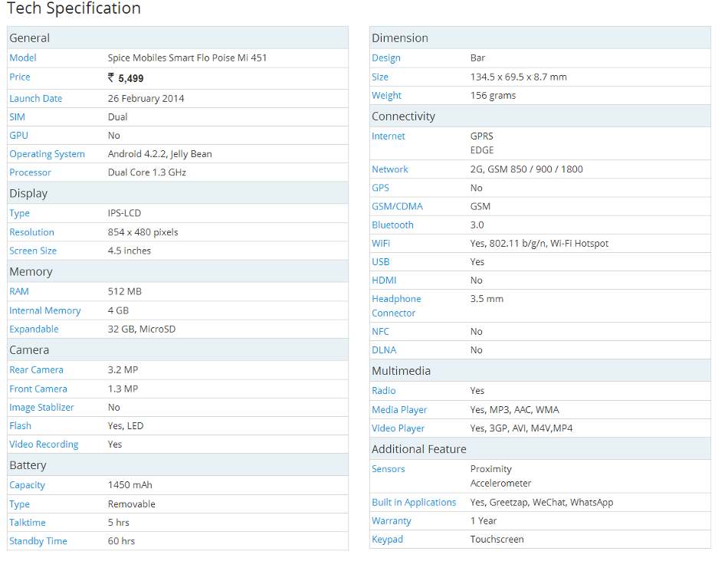This screenshot has width=728, height=561.
Task: Click the Tech Specification heading
Action: [x=74, y=8]
